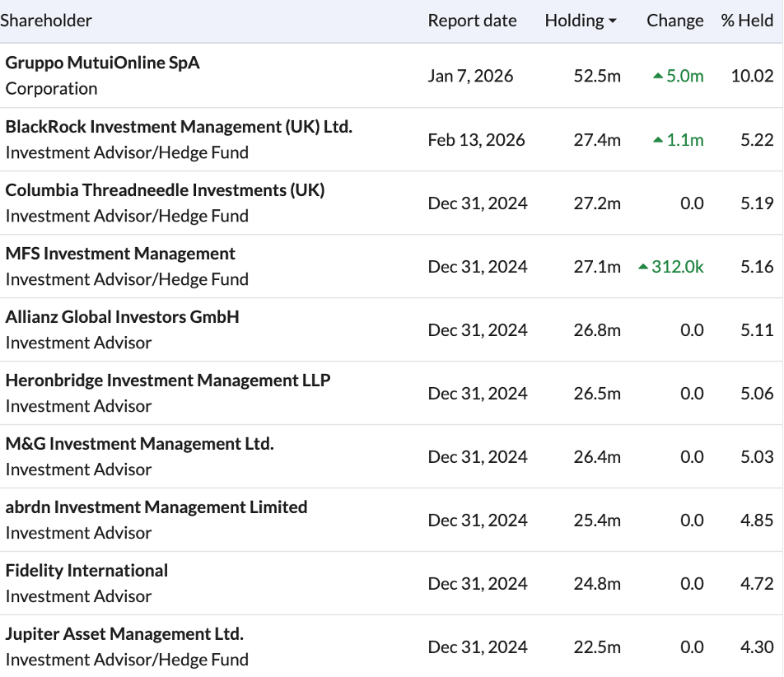Click green up arrow beside 1.1m change
The image size is (784, 677).
pos(657,140)
